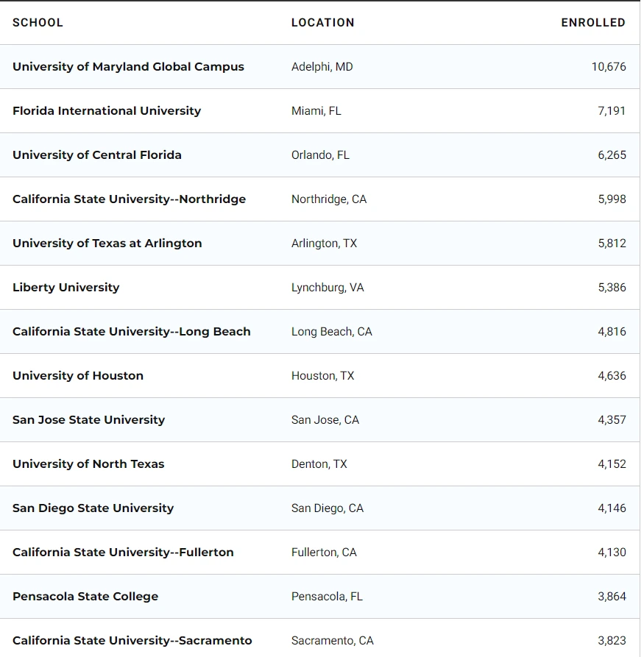
Task: Open University of Maryland Global Campus link
Action: 128,66
